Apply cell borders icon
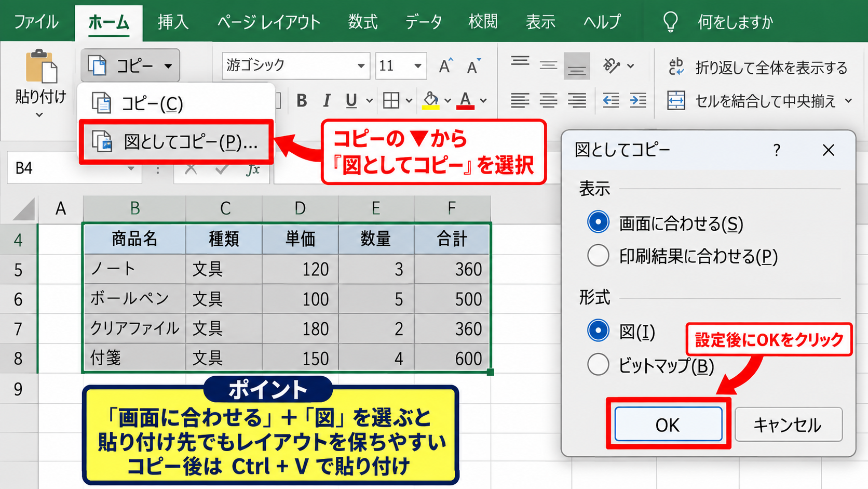868x489 pixels. click(x=391, y=100)
